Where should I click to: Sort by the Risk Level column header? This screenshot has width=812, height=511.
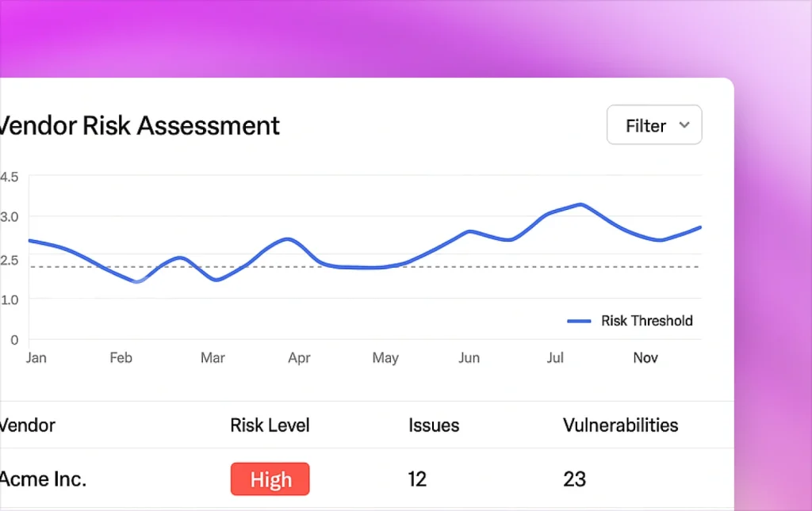(x=270, y=425)
